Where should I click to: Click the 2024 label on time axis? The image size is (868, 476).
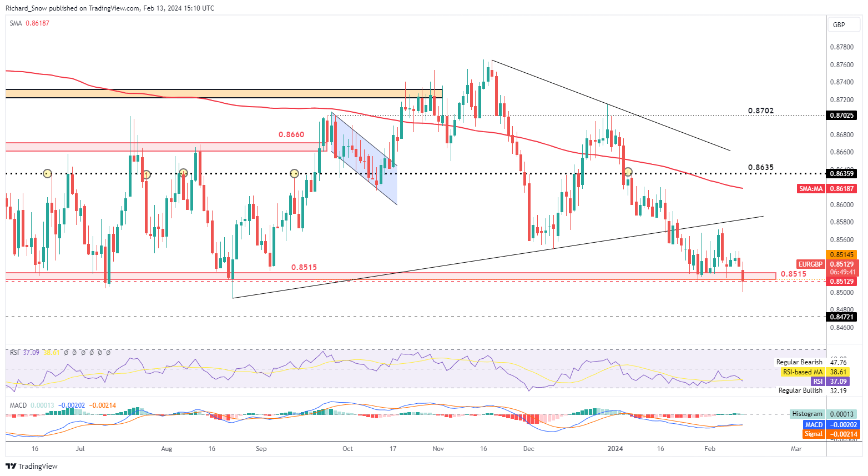coord(615,448)
